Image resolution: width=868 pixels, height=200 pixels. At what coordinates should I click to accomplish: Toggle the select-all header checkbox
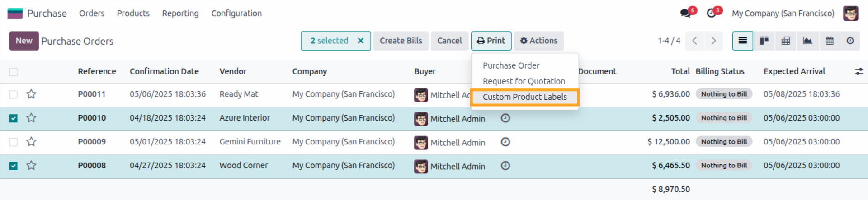click(x=14, y=72)
